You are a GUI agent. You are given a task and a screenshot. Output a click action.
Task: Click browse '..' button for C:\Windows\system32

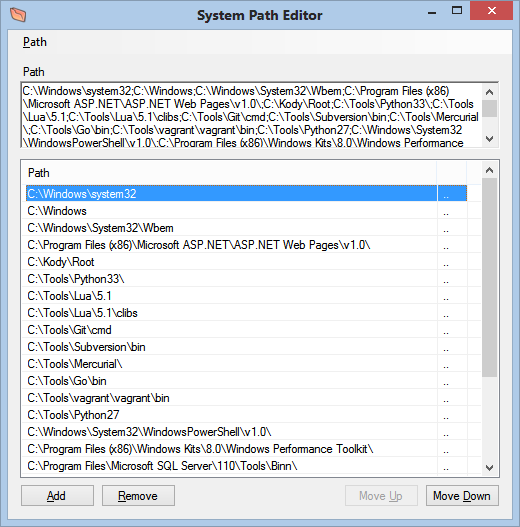pos(452,194)
